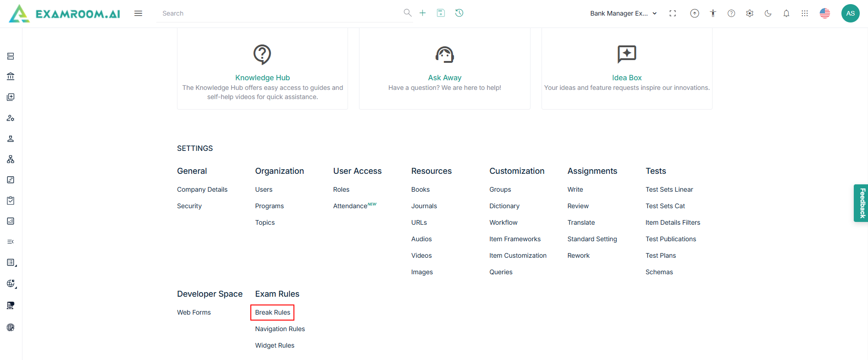Click the save disk icon
The height and width of the screenshot is (360, 868).
point(441,13)
